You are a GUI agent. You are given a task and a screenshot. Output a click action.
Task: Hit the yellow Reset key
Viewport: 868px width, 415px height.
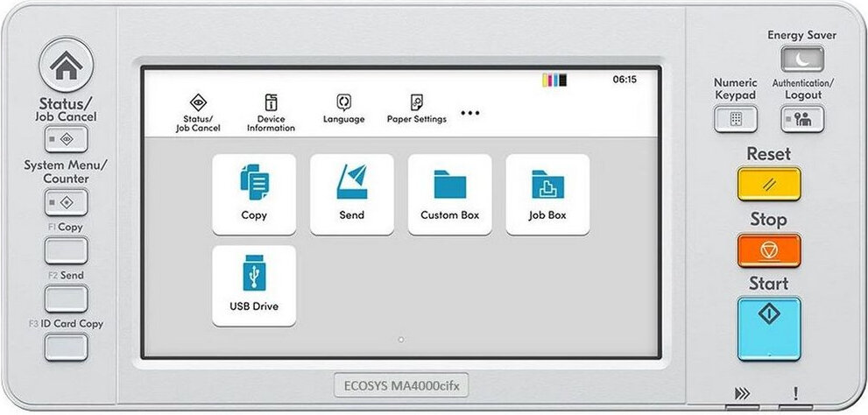coord(769,184)
